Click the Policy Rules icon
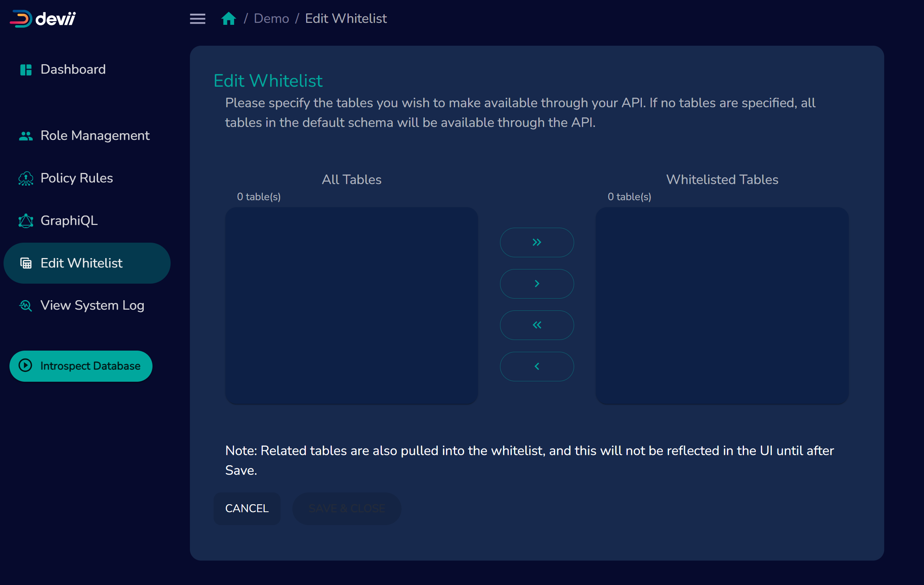924x585 pixels. click(x=26, y=178)
